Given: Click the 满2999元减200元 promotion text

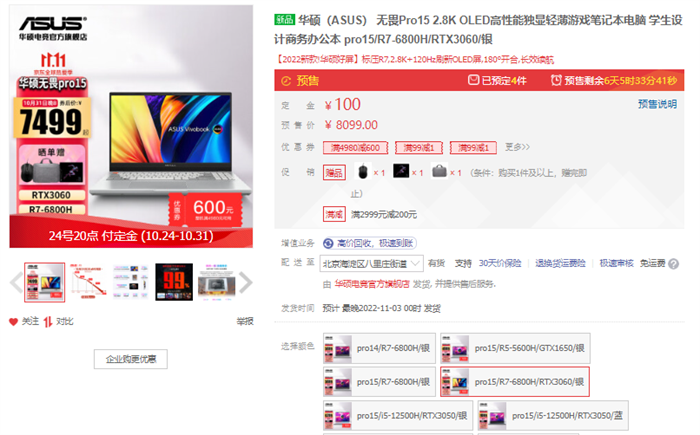Looking at the screenshot, I should (x=384, y=215).
